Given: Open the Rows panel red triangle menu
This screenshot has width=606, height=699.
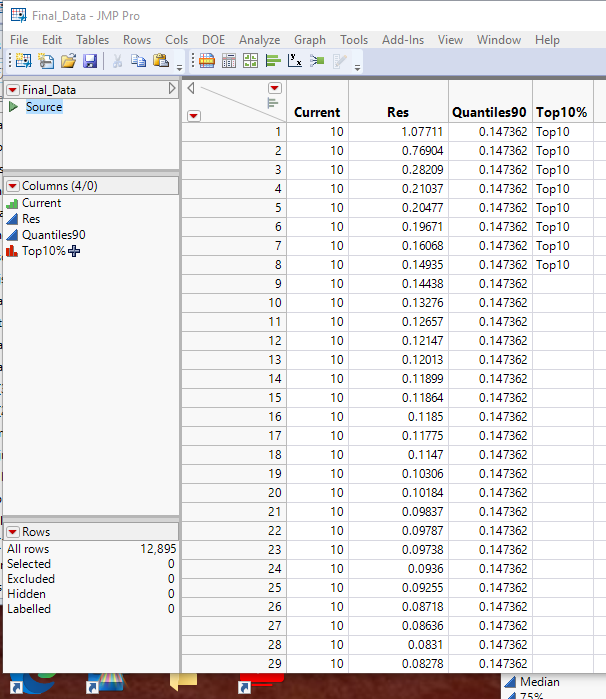Looking at the screenshot, I should 13,532.
